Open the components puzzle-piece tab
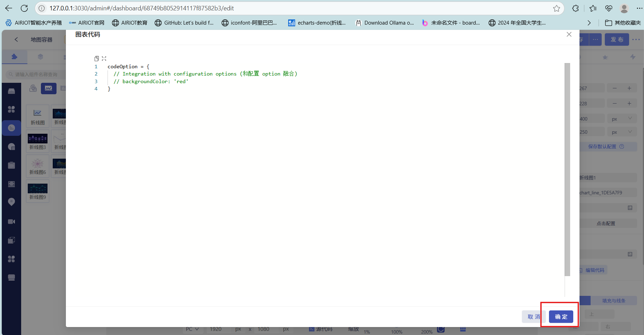Viewport: 644px width, 335px height. coord(14,57)
